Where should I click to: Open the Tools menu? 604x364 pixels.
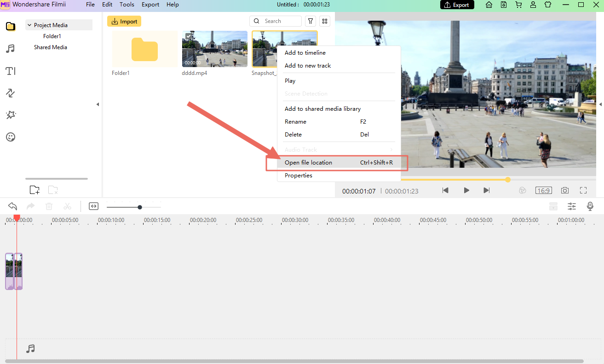127,5
